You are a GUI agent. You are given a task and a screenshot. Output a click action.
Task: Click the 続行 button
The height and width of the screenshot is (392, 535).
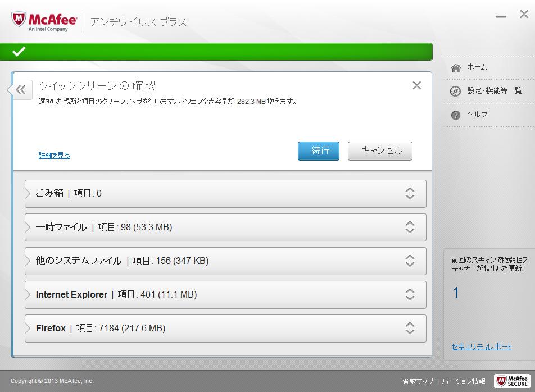[x=318, y=151]
